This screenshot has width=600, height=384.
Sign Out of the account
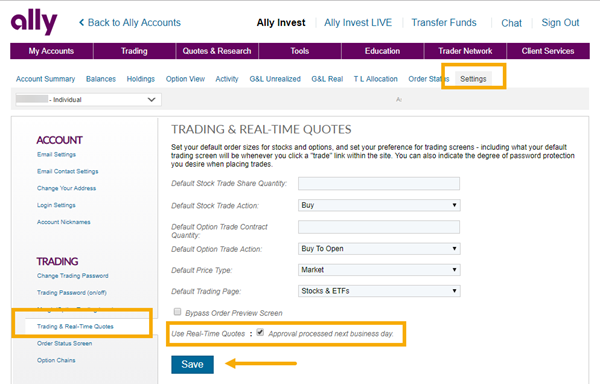tap(560, 23)
